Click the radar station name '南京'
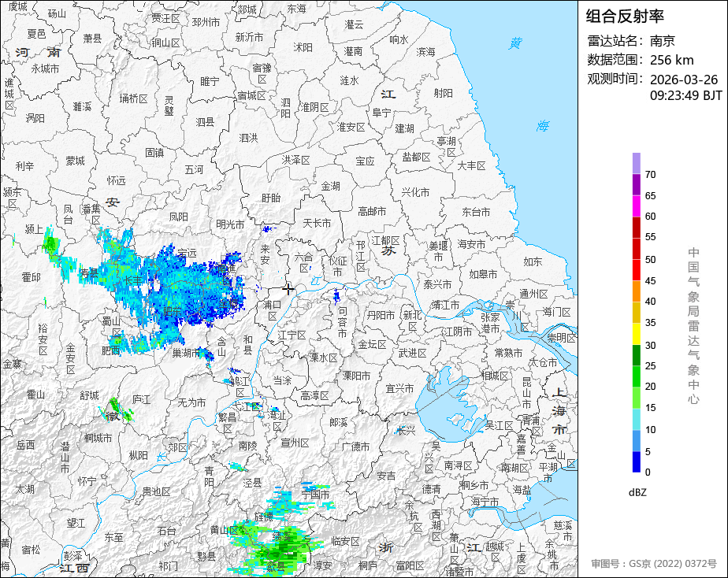Screen dimensions: 728x578 (x=662, y=41)
